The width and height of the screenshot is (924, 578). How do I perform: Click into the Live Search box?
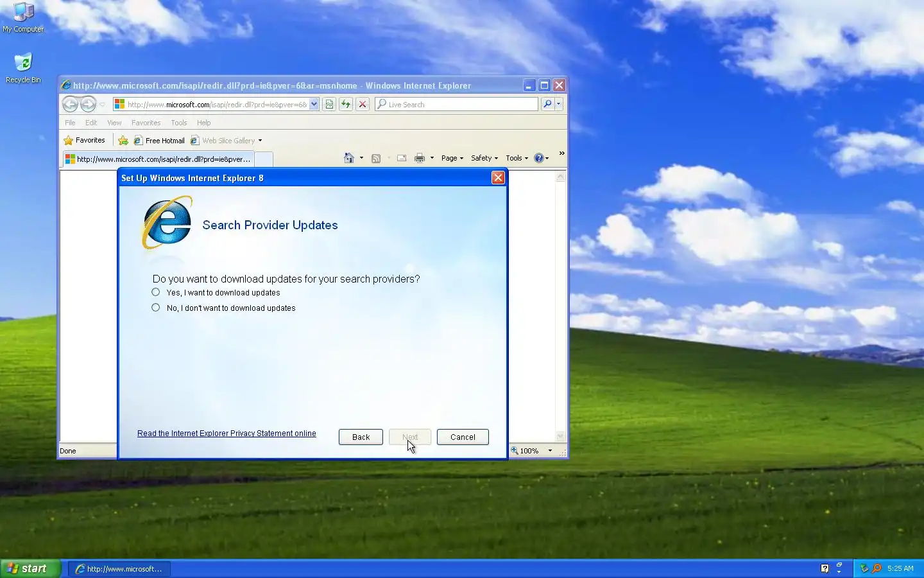click(457, 104)
